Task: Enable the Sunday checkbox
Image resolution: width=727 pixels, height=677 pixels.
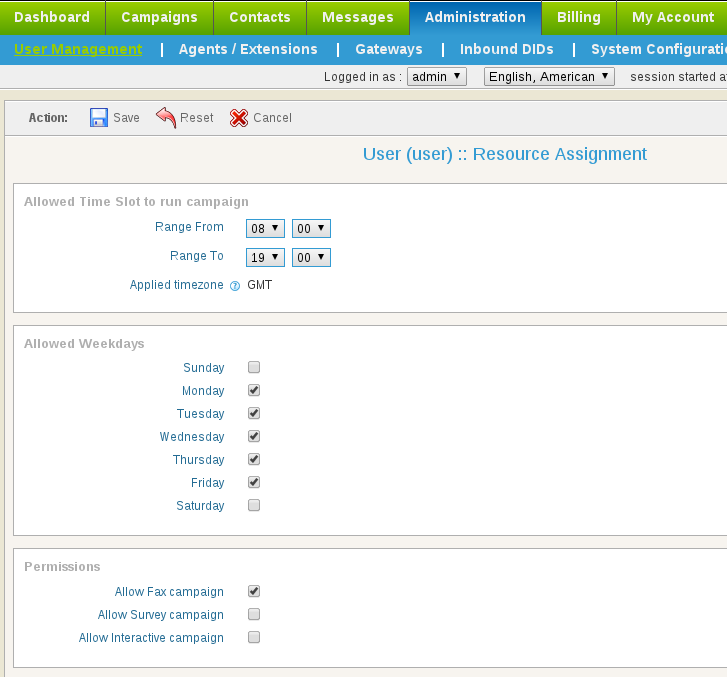Action: coord(254,367)
